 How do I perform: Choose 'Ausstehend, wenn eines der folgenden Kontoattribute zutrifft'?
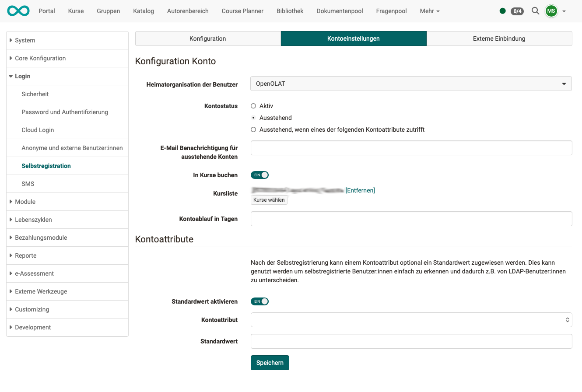click(x=253, y=129)
